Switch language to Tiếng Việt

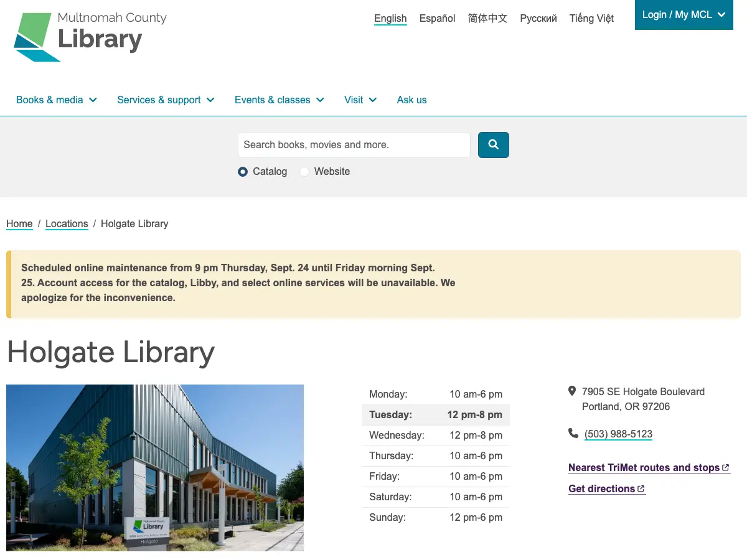pos(591,19)
